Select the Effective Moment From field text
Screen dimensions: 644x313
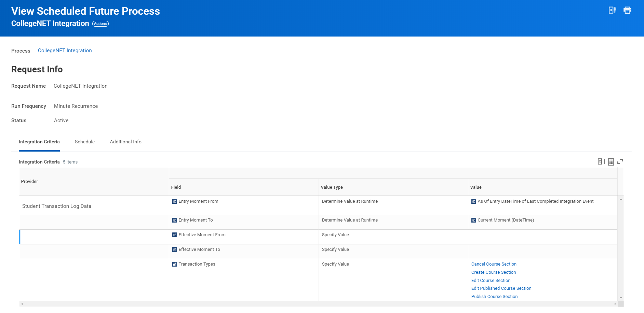coord(202,235)
